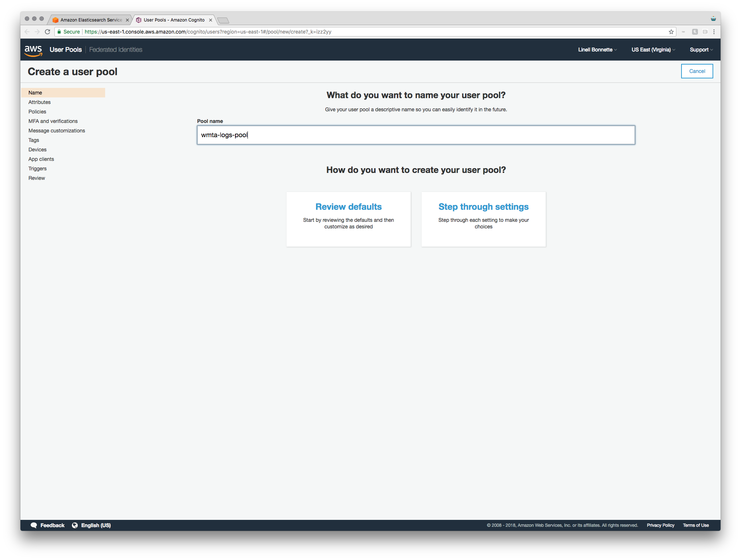Click the Create a user pool heading

click(x=73, y=72)
